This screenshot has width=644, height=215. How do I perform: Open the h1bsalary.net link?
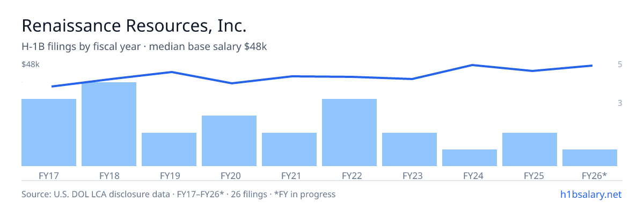[x=590, y=194]
